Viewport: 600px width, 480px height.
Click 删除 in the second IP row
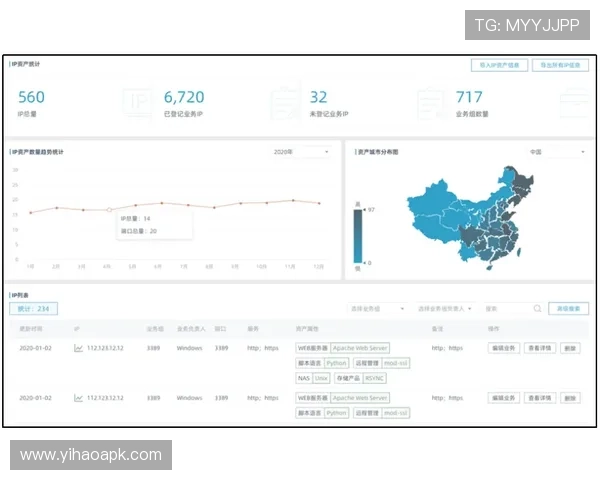coord(570,398)
